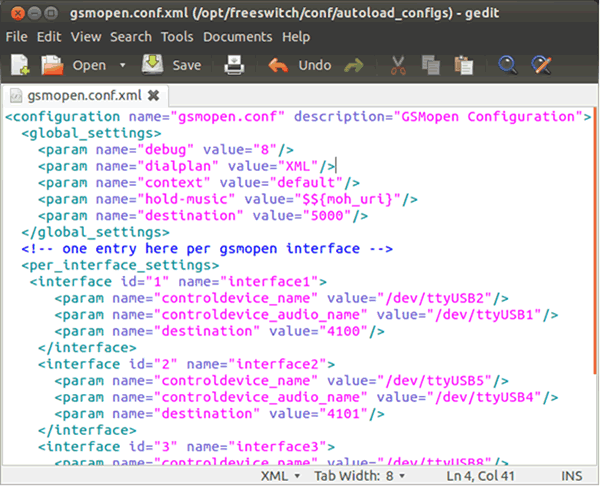The height and width of the screenshot is (487, 600).
Task: Save the file using the Save button
Action: click(x=171, y=66)
